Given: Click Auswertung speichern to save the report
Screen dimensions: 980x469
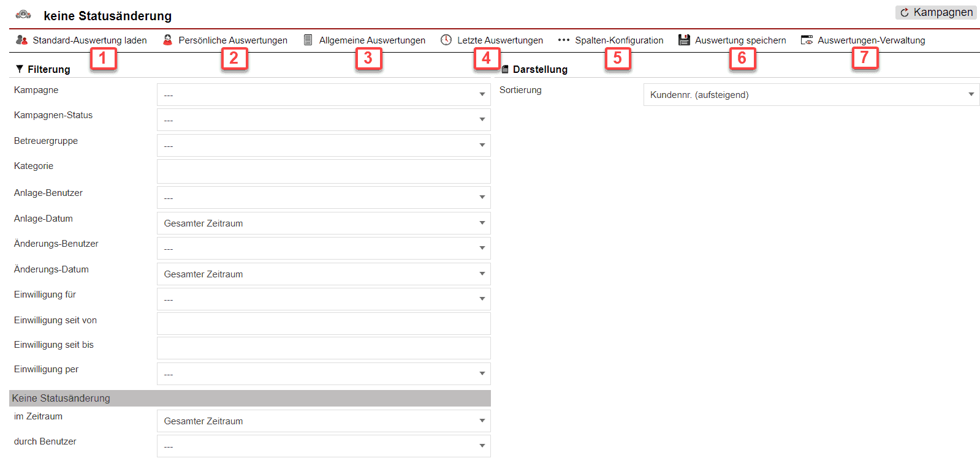Looking at the screenshot, I should [x=740, y=40].
